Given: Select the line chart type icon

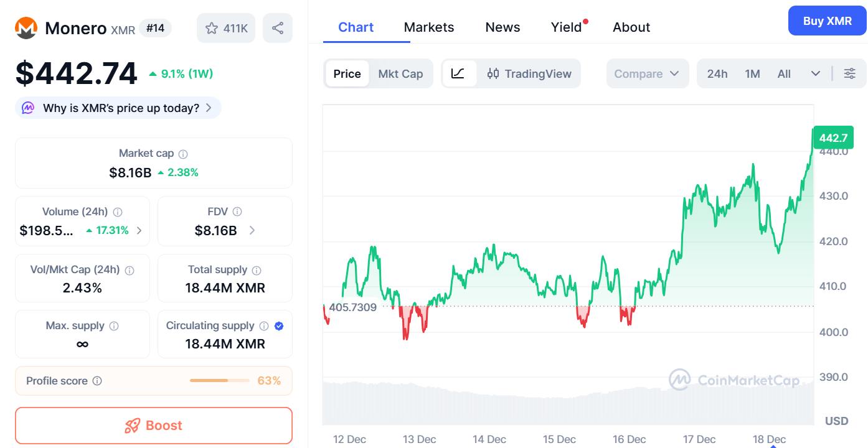Looking at the screenshot, I should tap(459, 73).
